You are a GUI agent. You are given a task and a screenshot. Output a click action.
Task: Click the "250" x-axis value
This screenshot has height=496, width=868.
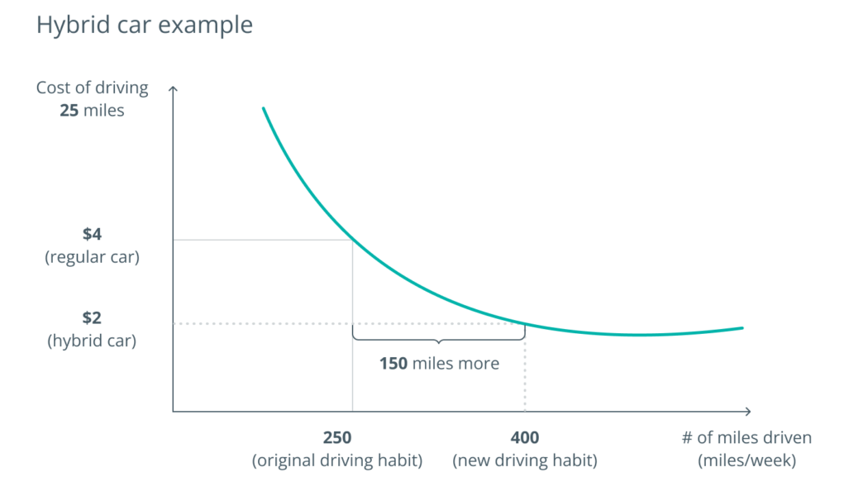(x=337, y=438)
